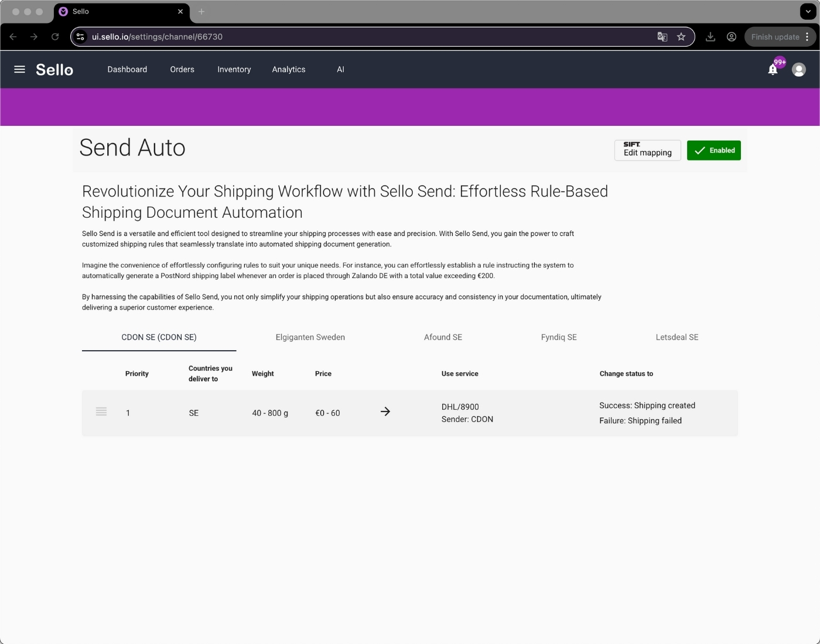Click Finish update button
The width and height of the screenshot is (820, 644).
775,36
